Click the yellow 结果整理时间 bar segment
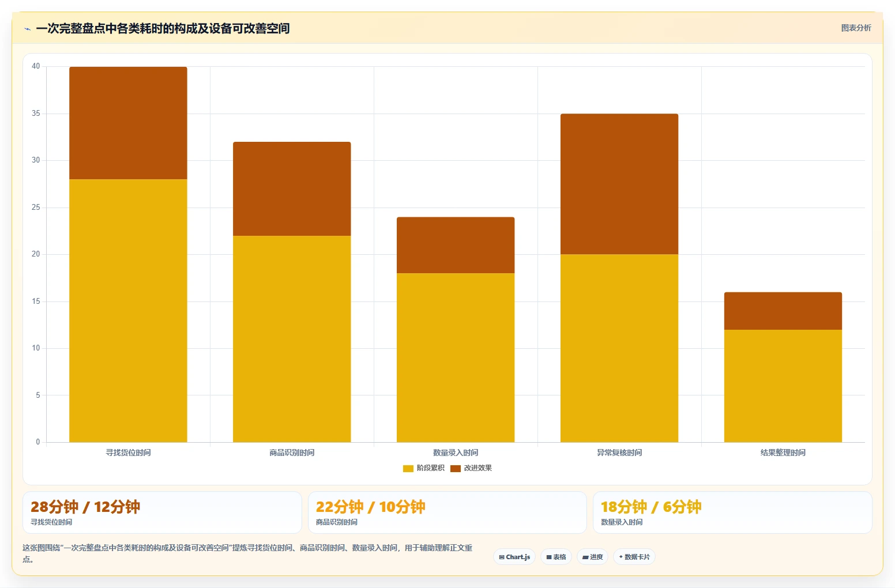Image resolution: width=895 pixels, height=588 pixels. coord(783,386)
